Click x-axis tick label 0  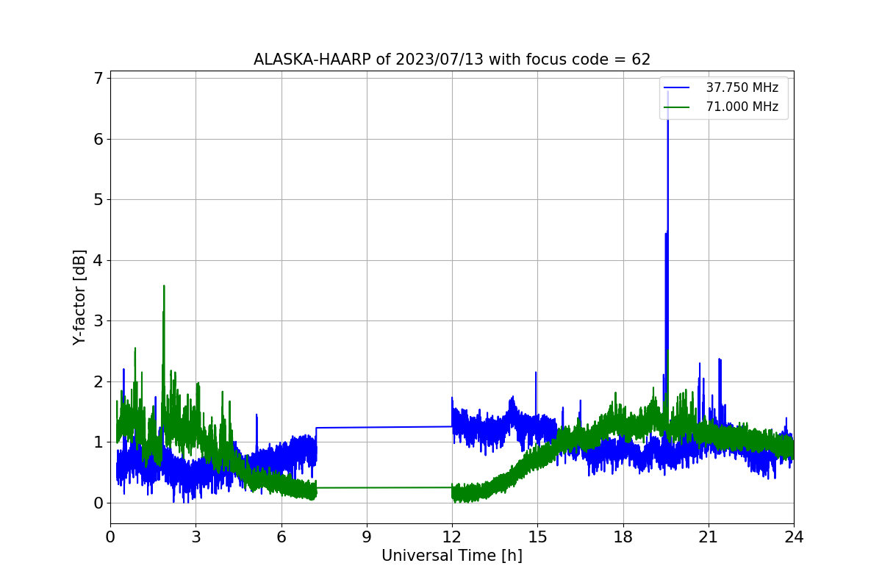(110, 537)
